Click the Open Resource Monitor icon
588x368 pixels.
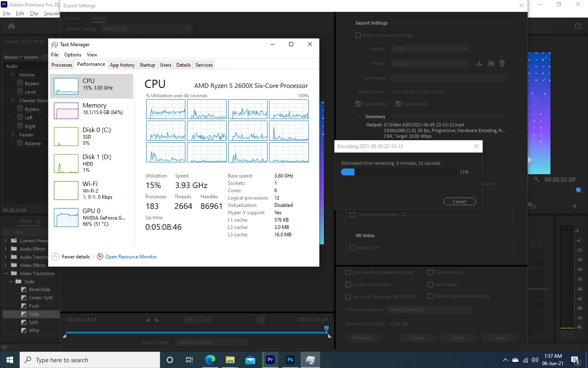100,256
